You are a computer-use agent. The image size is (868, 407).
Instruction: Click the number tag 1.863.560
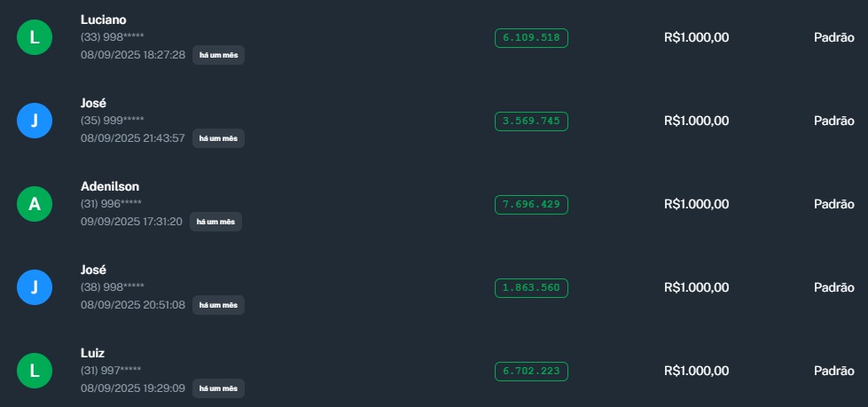[x=531, y=287]
